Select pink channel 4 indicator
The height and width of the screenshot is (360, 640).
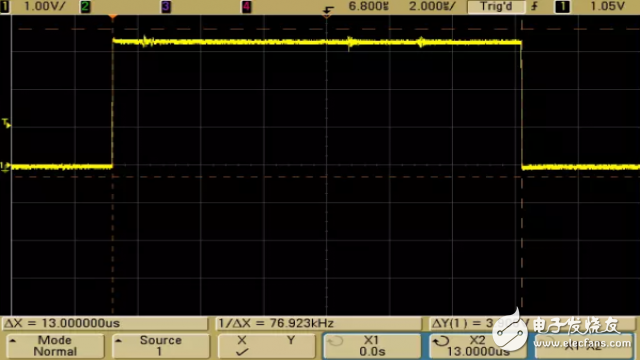246,7
